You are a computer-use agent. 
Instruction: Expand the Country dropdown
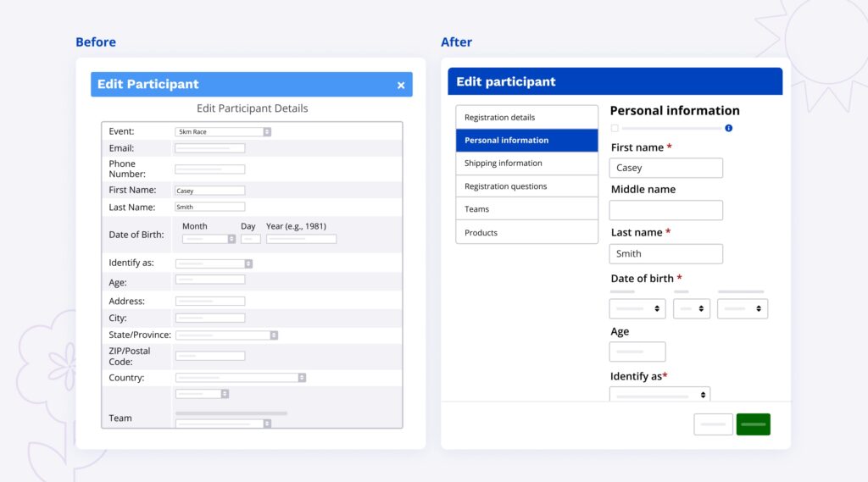[241, 378]
